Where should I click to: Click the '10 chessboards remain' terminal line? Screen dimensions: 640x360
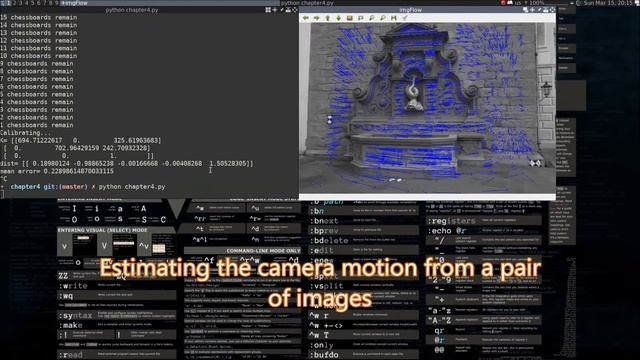(38, 56)
